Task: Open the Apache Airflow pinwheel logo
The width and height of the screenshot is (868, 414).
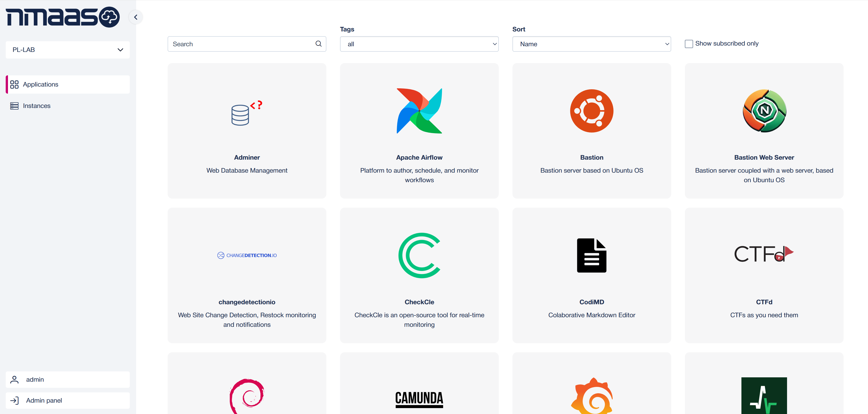Action: [x=419, y=111]
